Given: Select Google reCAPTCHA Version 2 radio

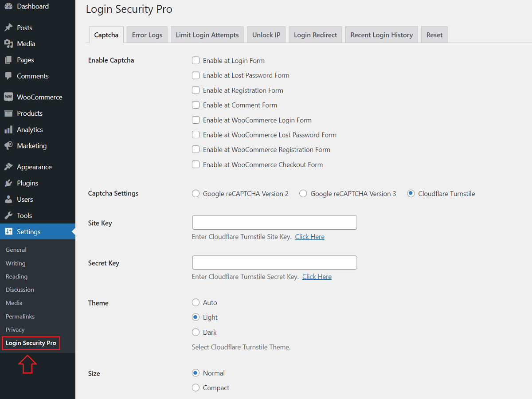Looking at the screenshot, I should coord(196,193).
